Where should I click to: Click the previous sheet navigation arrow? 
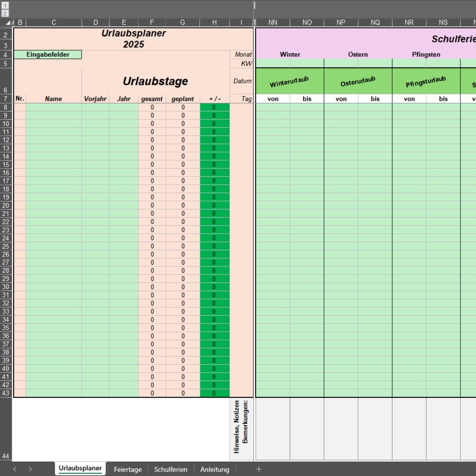[15, 469]
